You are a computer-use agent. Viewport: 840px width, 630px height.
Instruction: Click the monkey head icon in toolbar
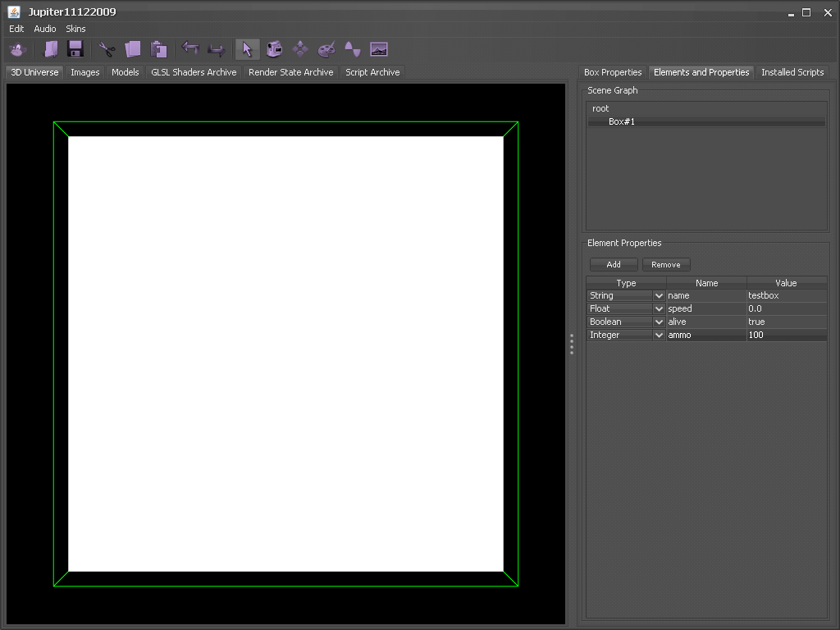18,49
